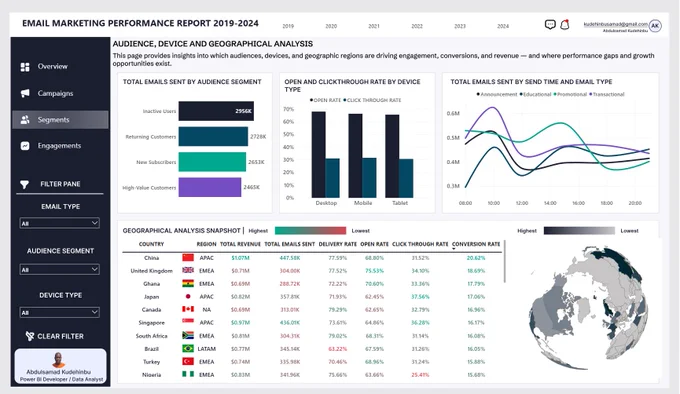The width and height of the screenshot is (680, 394).
Task: Click the Click Through Rate legend entry
Action: (x=372, y=100)
